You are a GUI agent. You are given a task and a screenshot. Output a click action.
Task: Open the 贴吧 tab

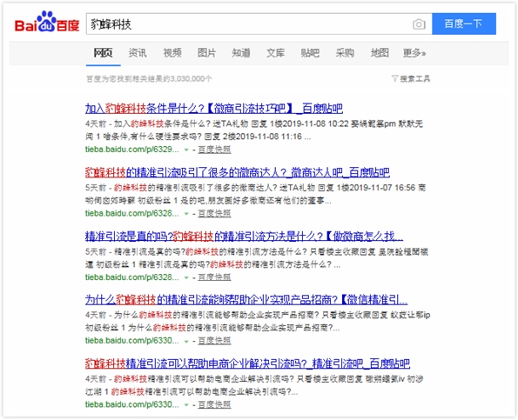[x=310, y=53]
